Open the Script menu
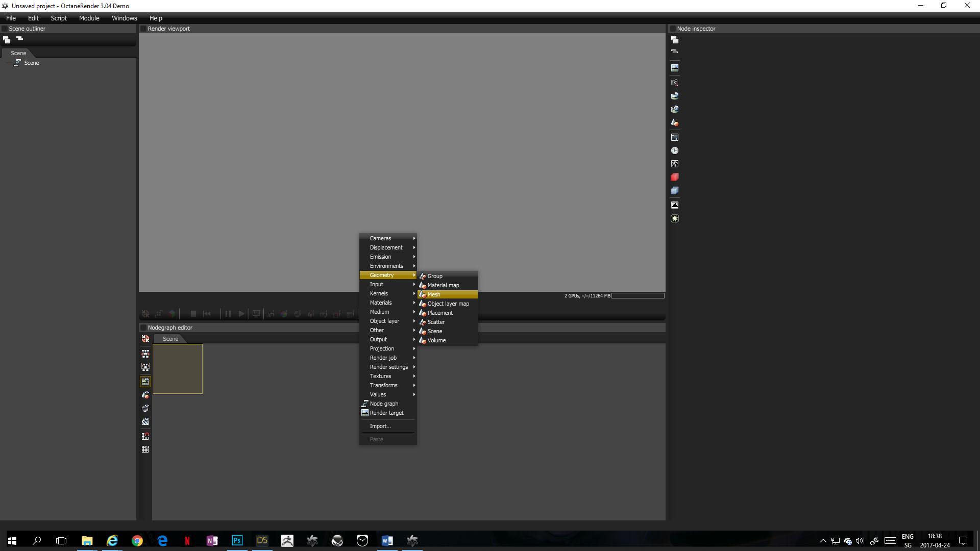980x551 pixels. [x=59, y=18]
